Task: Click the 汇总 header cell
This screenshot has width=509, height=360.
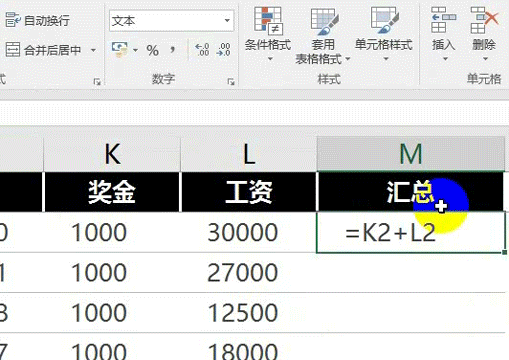Action: pyautogui.click(x=411, y=192)
